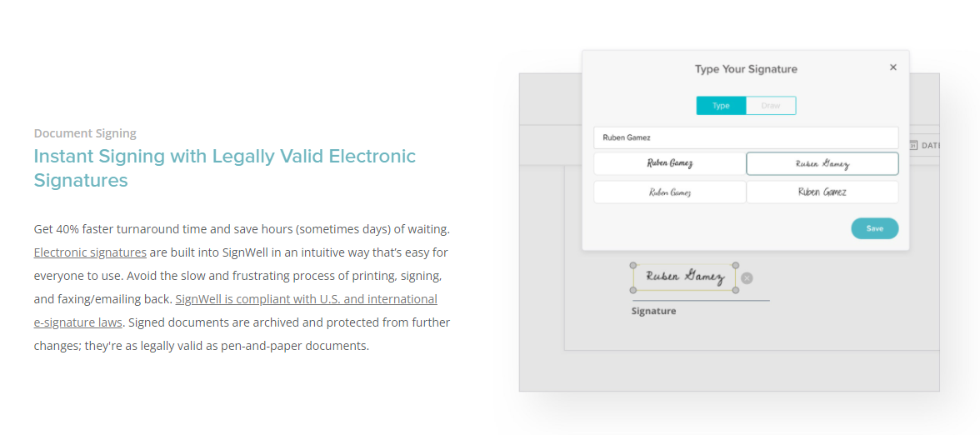Switch to the Draw signature mode

pos(771,106)
